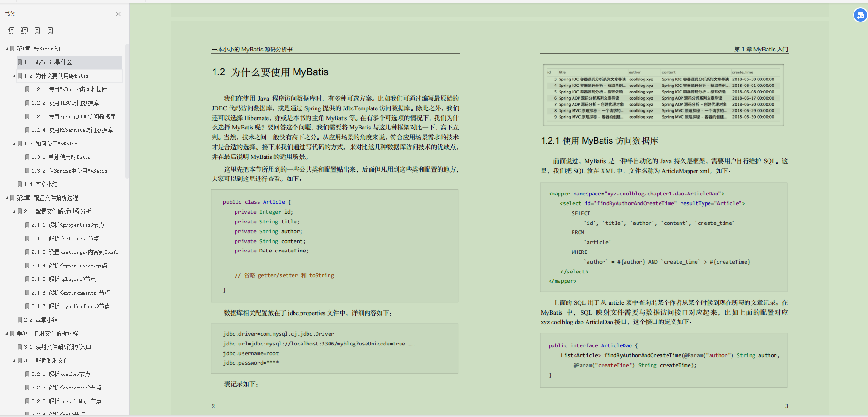Click the line jdbc.driver=com.mysql.cj.jdbc.Driver
The width and height of the screenshot is (868, 417).
point(279,334)
